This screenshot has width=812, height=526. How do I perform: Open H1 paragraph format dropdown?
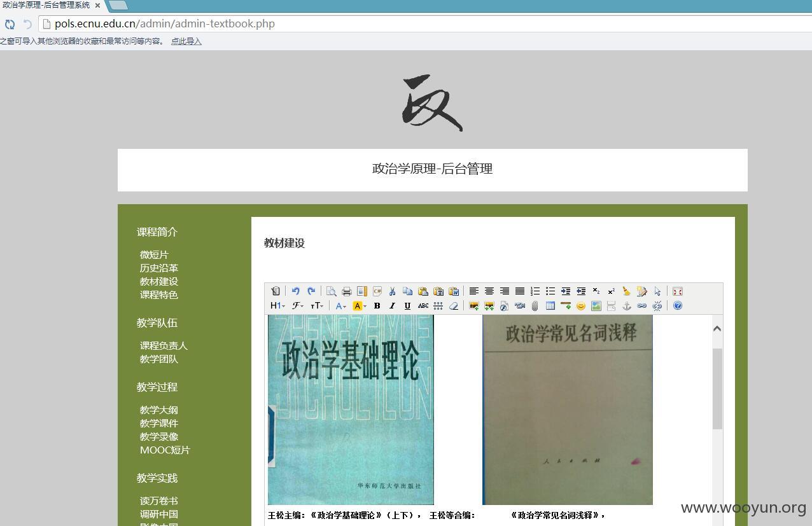click(x=277, y=306)
